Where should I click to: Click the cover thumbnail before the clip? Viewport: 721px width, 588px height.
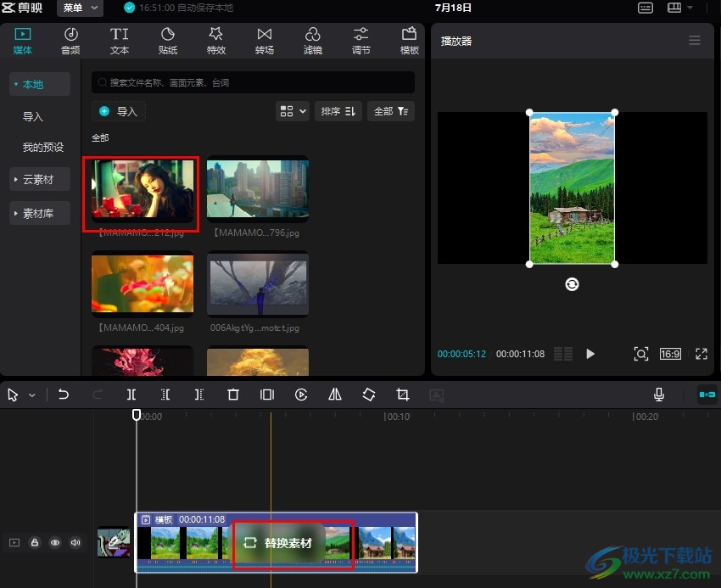pos(114,542)
